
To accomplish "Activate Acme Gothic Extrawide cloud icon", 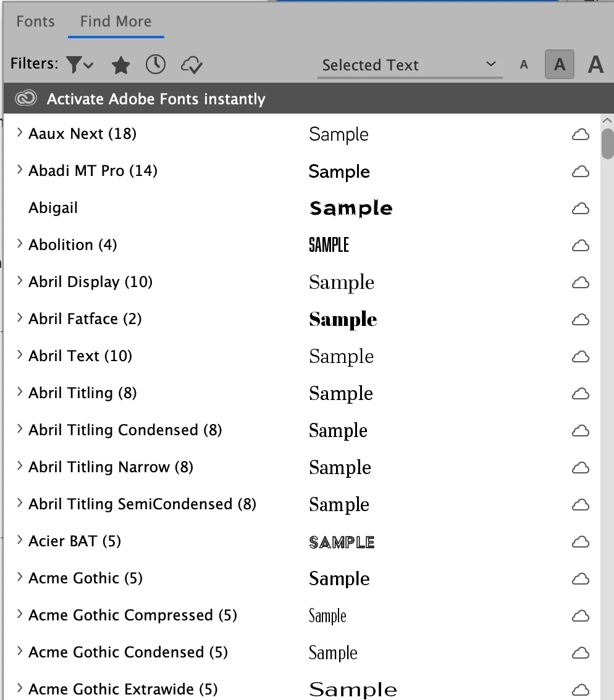I will [x=581, y=690].
